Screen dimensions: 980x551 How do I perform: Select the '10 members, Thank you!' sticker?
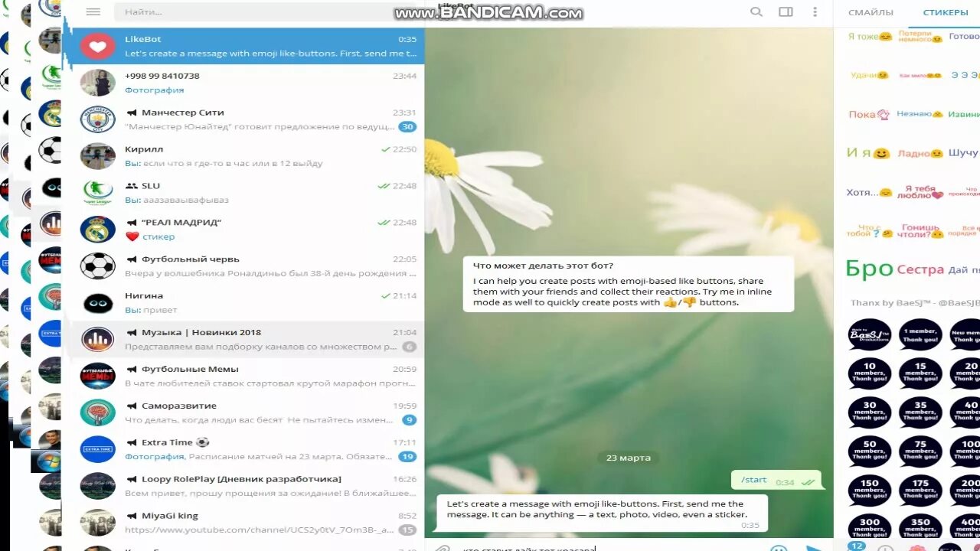pyautogui.click(x=870, y=373)
